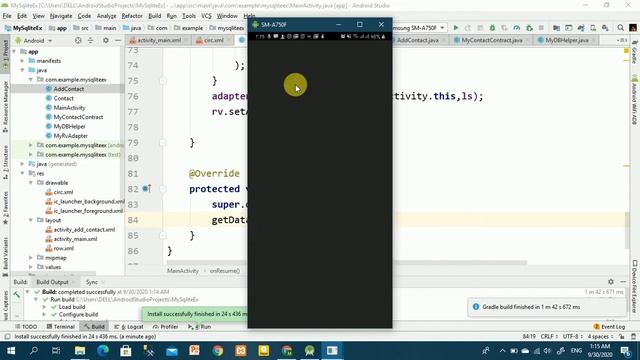Open the Structure side tab
This screenshot has width=640, height=360.
pos(5,162)
